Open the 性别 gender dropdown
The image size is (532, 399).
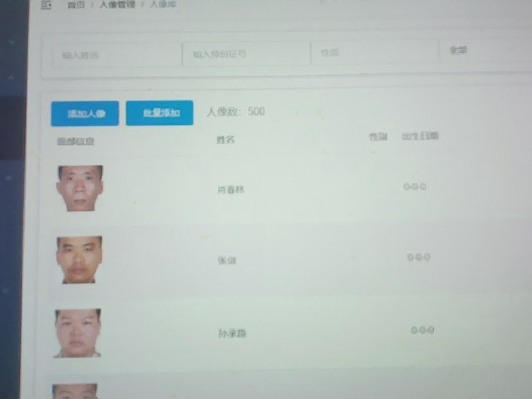pyautogui.click(x=374, y=53)
